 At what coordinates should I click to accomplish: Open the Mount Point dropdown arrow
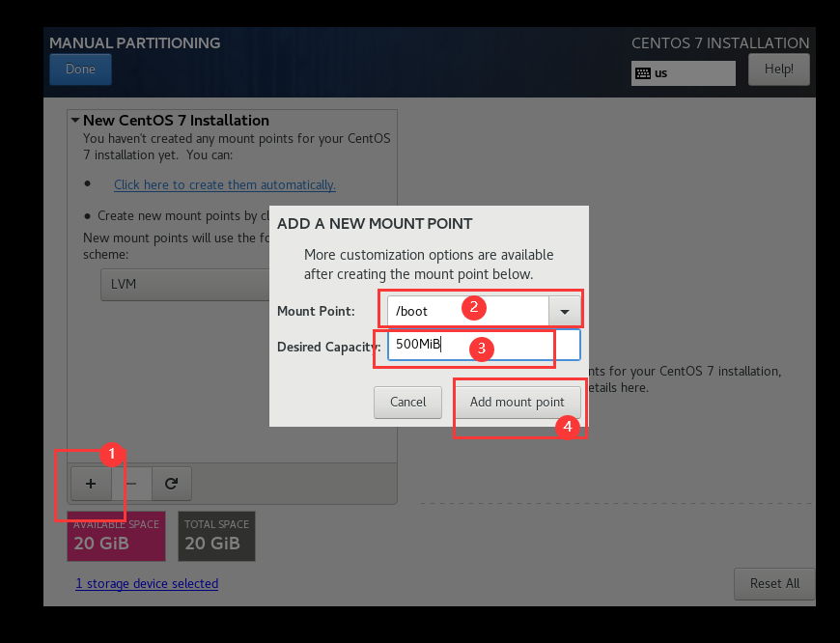565,311
